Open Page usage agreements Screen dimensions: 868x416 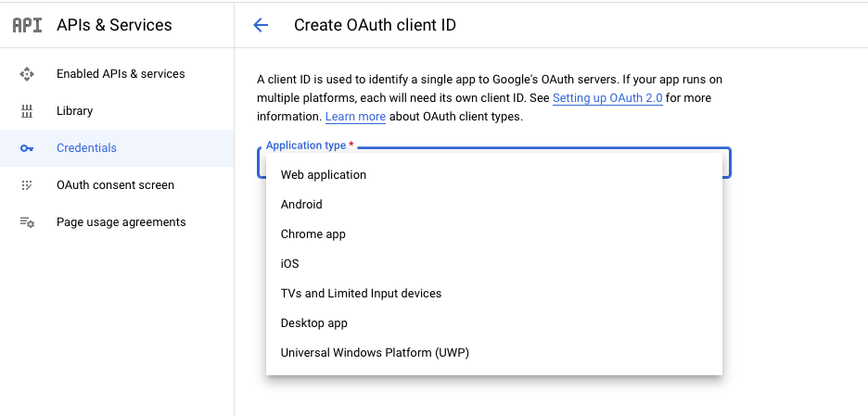[x=117, y=222]
